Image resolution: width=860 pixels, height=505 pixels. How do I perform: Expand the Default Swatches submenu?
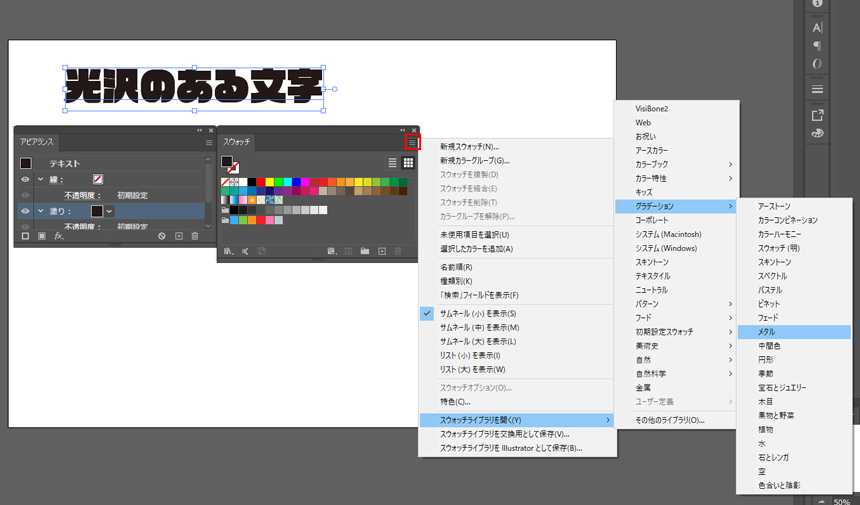pos(677,332)
